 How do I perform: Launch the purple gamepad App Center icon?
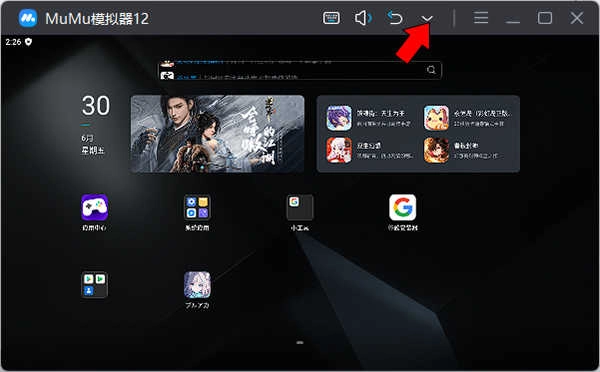(95, 207)
